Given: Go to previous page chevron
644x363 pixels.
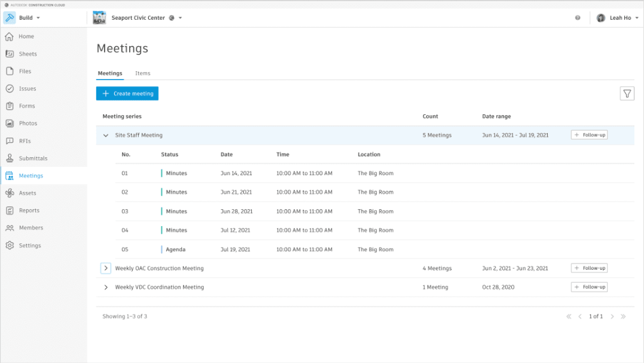Looking at the screenshot, I should (x=580, y=316).
